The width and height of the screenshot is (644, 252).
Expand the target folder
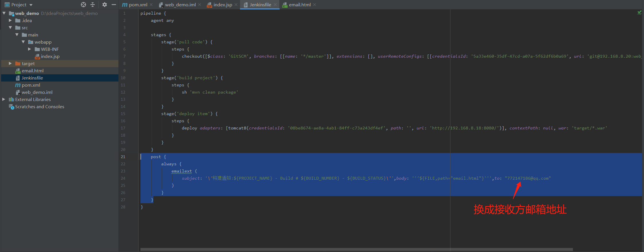click(10, 63)
